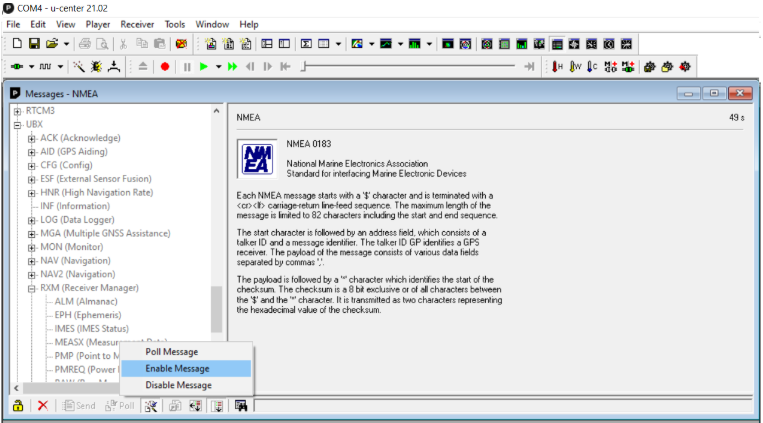Choose Enable Message from context menu
This screenshot has width=763, height=423.
coord(186,368)
